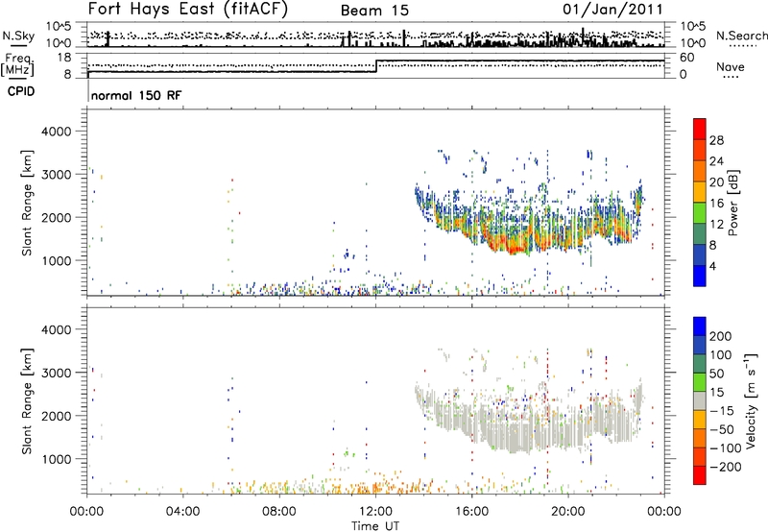Screen dimensions: 768x532
Task: Click the '-100' label on Velocity colorbar
Action: [x=726, y=448]
